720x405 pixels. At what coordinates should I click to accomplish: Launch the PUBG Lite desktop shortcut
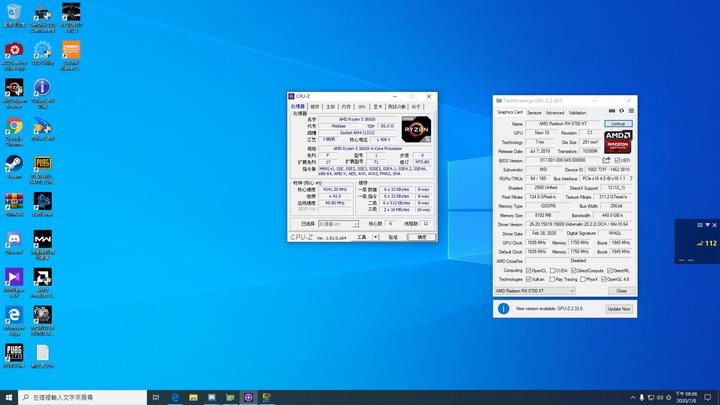pos(14,356)
